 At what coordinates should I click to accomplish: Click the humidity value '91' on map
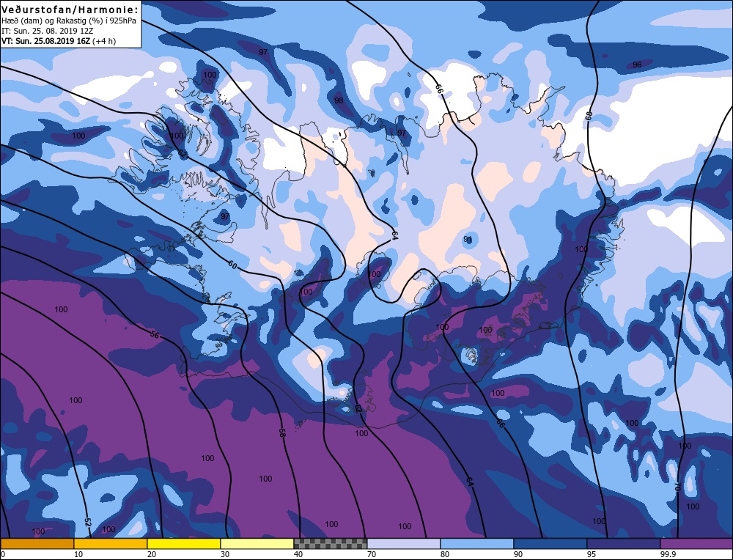[x=468, y=240]
